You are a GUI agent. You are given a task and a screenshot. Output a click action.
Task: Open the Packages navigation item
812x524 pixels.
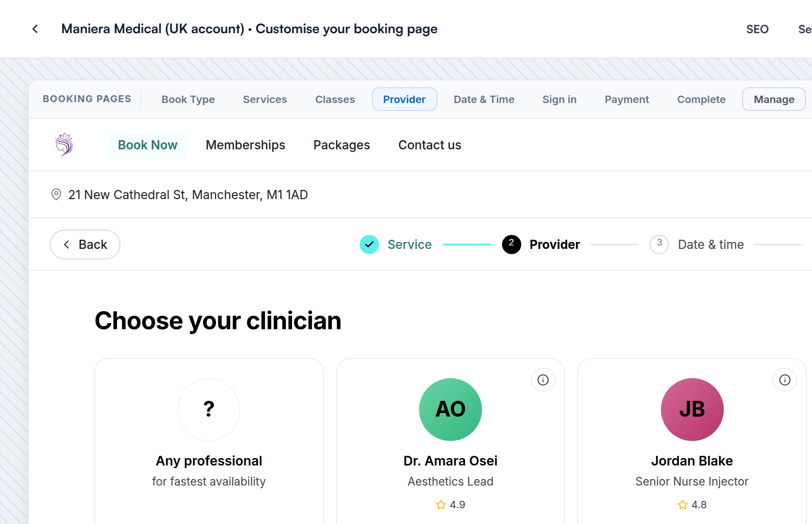click(342, 145)
